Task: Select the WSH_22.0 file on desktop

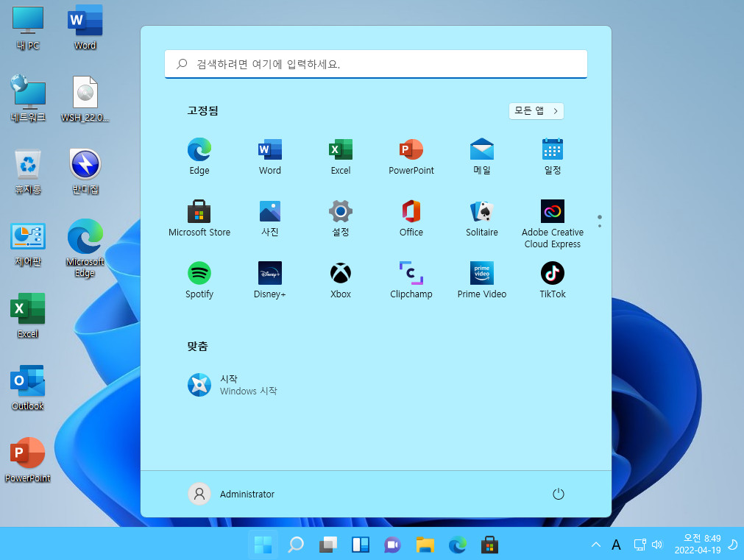Action: click(85, 99)
